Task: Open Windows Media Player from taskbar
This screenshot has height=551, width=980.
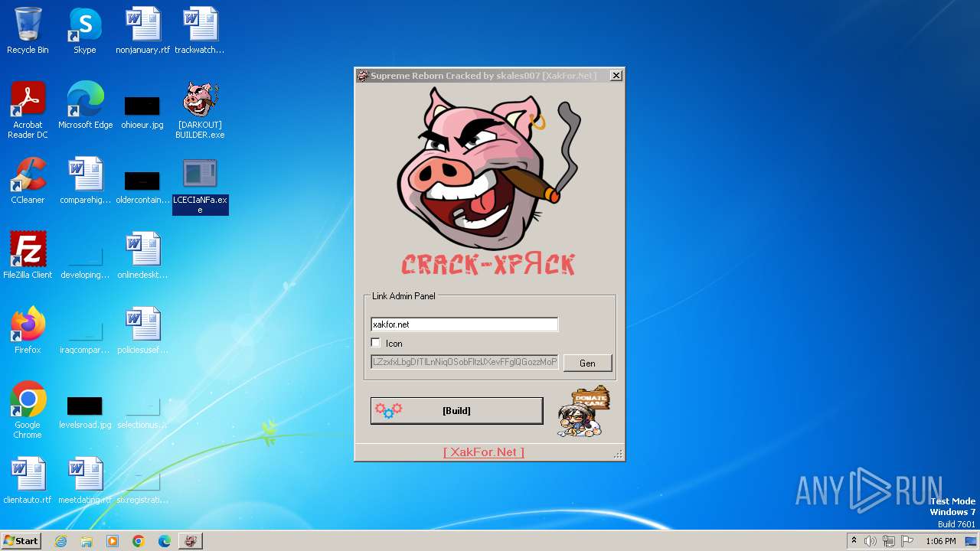Action: pyautogui.click(x=113, y=541)
